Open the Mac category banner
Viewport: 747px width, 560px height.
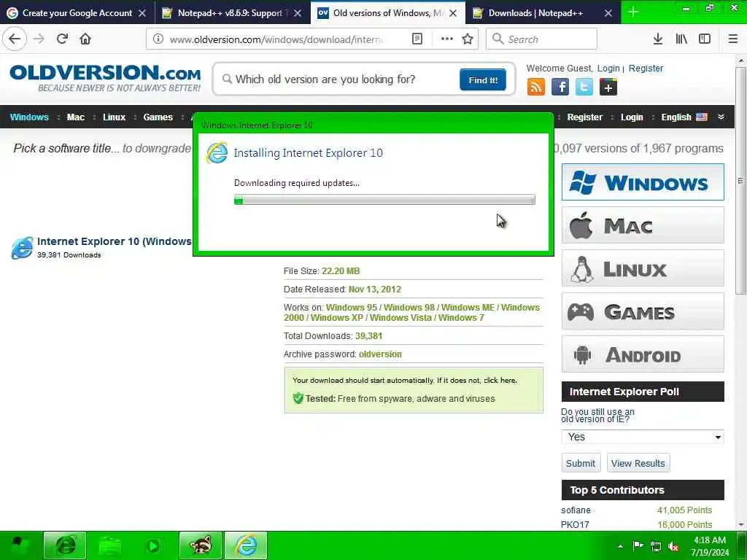643,225
